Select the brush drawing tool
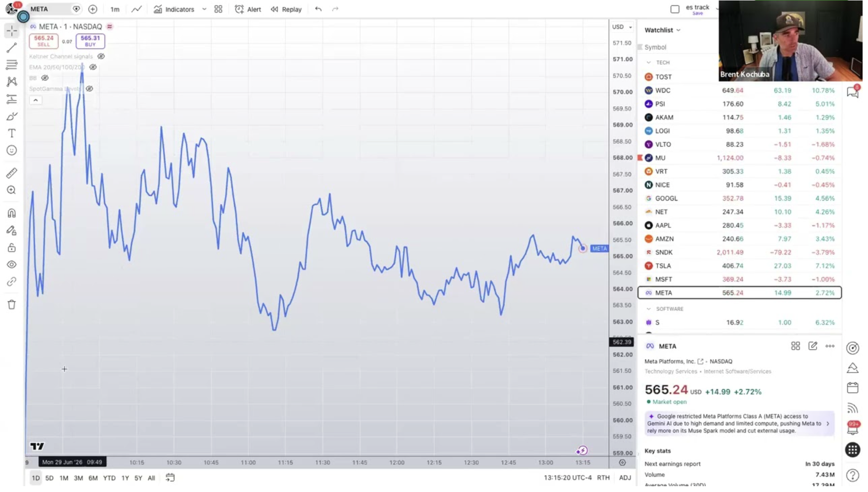Image resolution: width=868 pixels, height=492 pixels. click(12, 116)
